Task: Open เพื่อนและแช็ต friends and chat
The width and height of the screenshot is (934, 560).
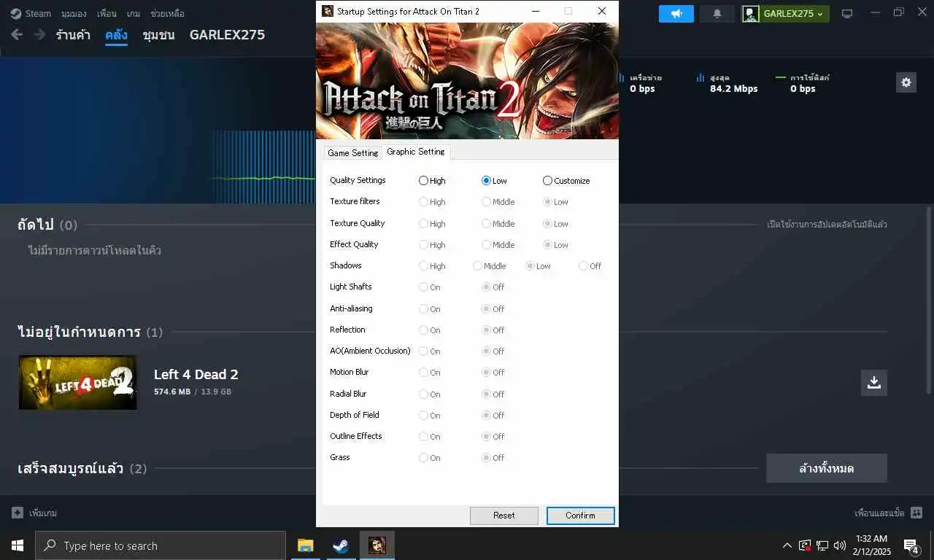Action: [888, 513]
